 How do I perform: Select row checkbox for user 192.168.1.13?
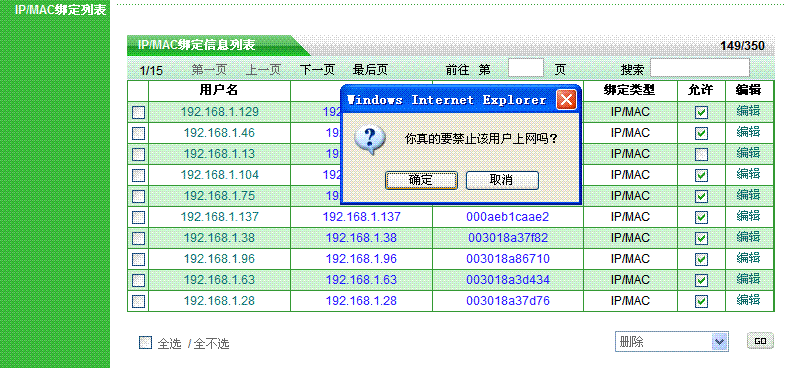(139, 154)
